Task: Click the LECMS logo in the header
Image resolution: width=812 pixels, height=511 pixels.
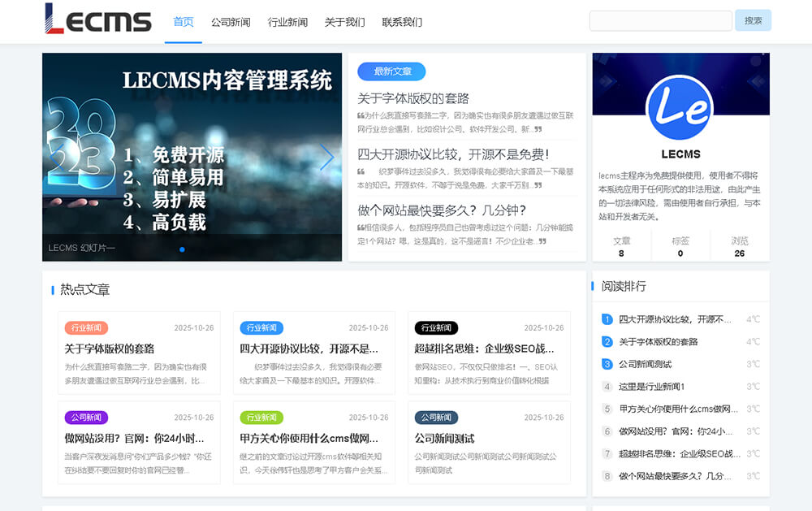Action: 97,20
